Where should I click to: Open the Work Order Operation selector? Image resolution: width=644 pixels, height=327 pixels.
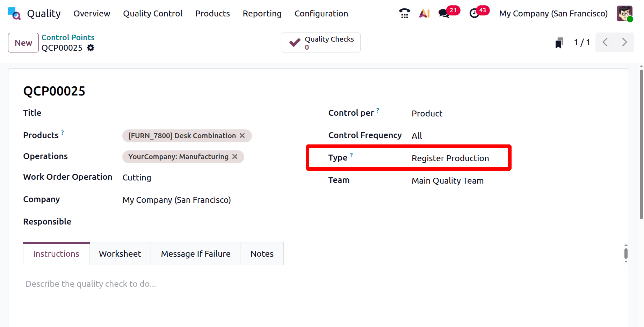pos(137,178)
